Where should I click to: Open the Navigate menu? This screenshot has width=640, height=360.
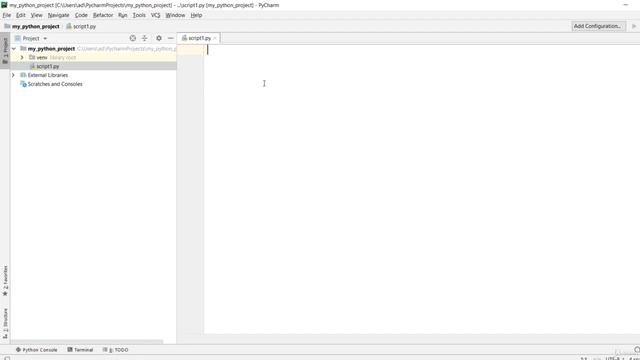pyautogui.click(x=58, y=15)
